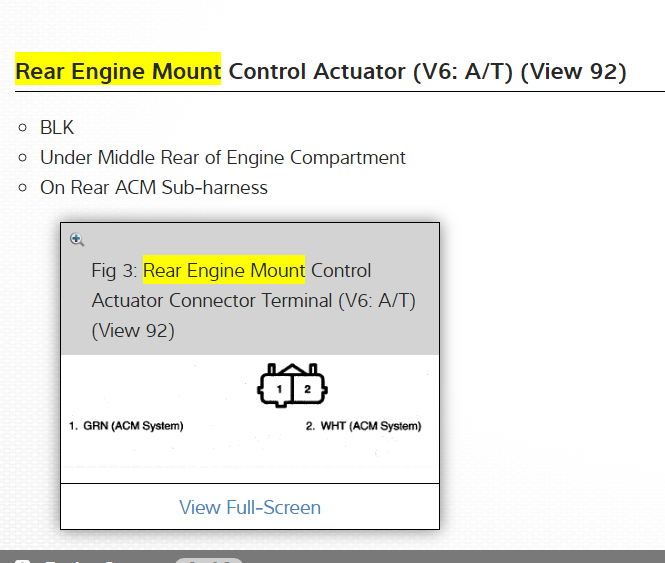This screenshot has width=665, height=563.
Task: Click 'Under Middle Rear of Engine Compartment' text
Action: (222, 157)
